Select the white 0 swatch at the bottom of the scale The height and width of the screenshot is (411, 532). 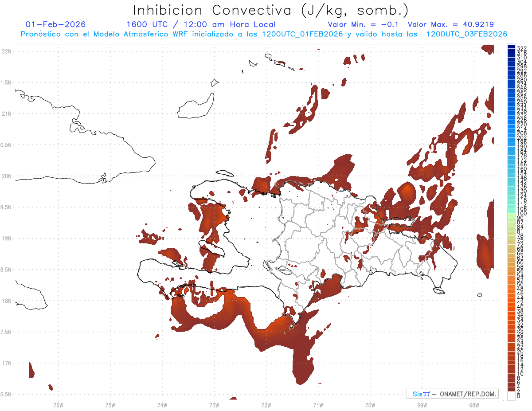click(x=512, y=396)
